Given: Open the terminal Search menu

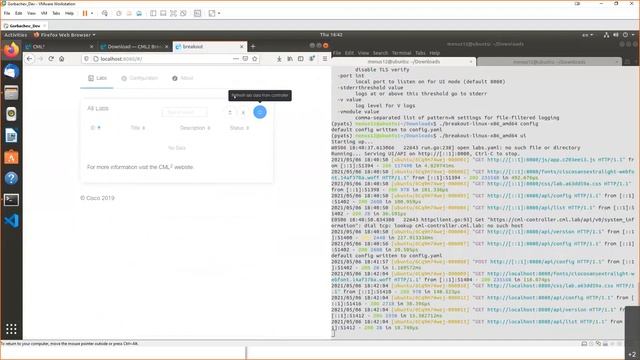Looking at the screenshot, I should click(x=380, y=53).
